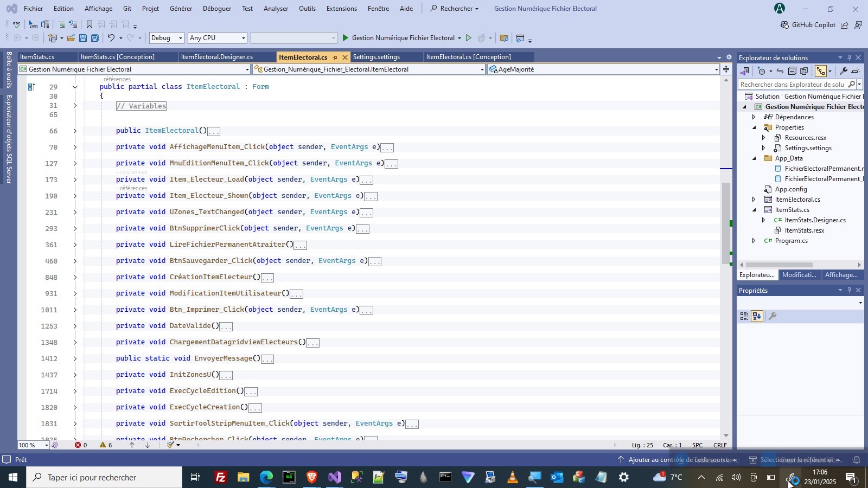
Task: Toggle auto-hide pin of Propriétés panel
Action: click(x=849, y=290)
